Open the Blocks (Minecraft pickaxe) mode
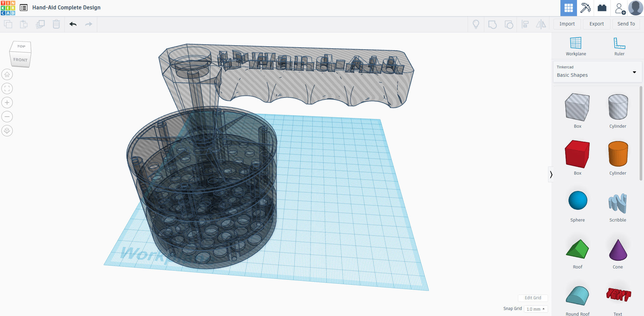 pyautogui.click(x=585, y=8)
